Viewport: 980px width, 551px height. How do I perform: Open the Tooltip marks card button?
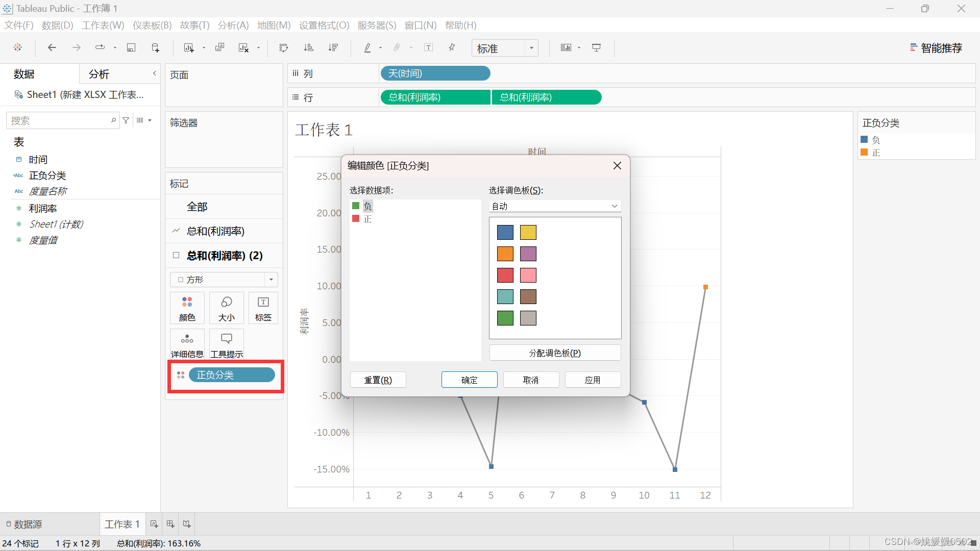point(226,344)
